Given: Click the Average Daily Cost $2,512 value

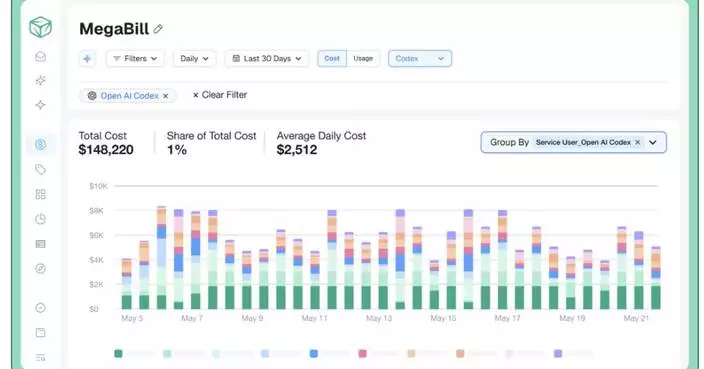Looking at the screenshot, I should (297, 150).
